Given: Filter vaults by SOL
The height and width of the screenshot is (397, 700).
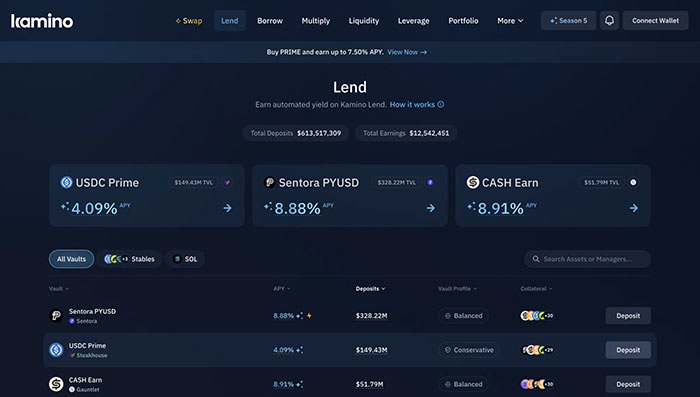Looking at the screenshot, I should tap(185, 259).
